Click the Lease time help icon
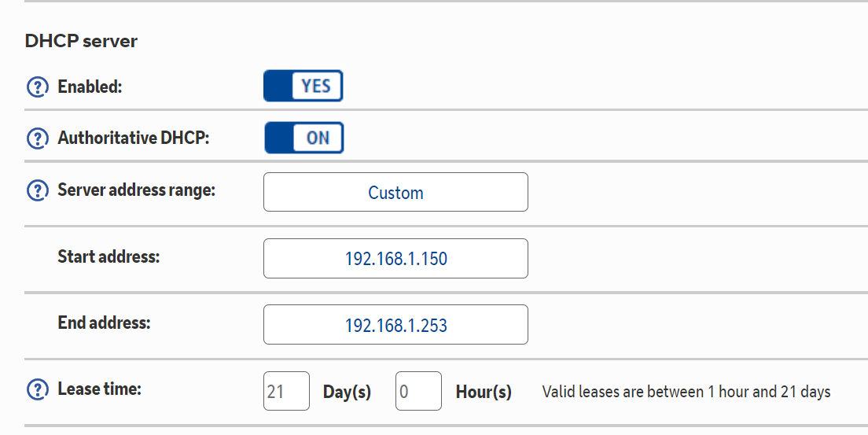This screenshot has height=435, width=868. click(37, 389)
